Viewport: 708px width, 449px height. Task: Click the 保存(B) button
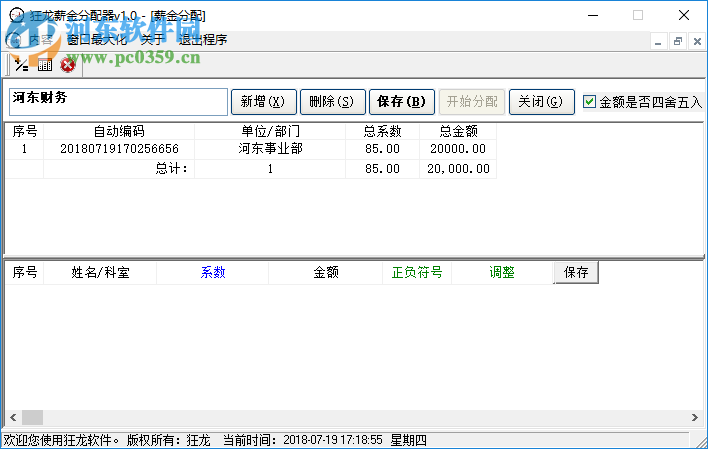(402, 102)
